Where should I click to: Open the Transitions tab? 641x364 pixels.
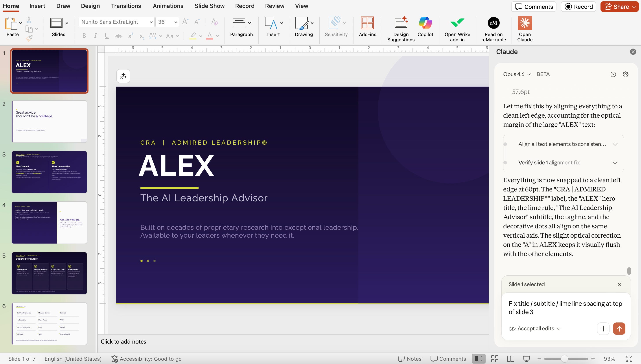(126, 6)
